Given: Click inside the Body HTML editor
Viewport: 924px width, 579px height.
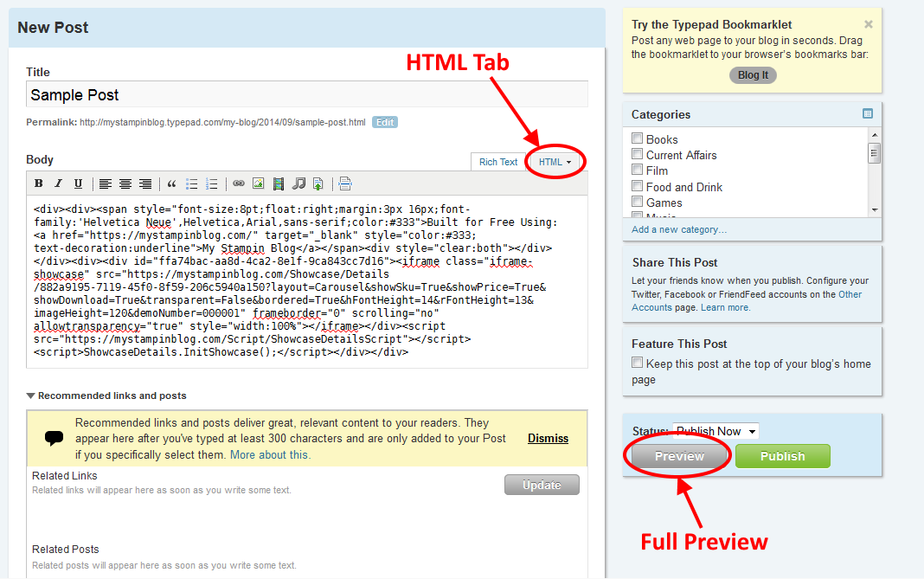Looking at the screenshot, I should (x=307, y=281).
